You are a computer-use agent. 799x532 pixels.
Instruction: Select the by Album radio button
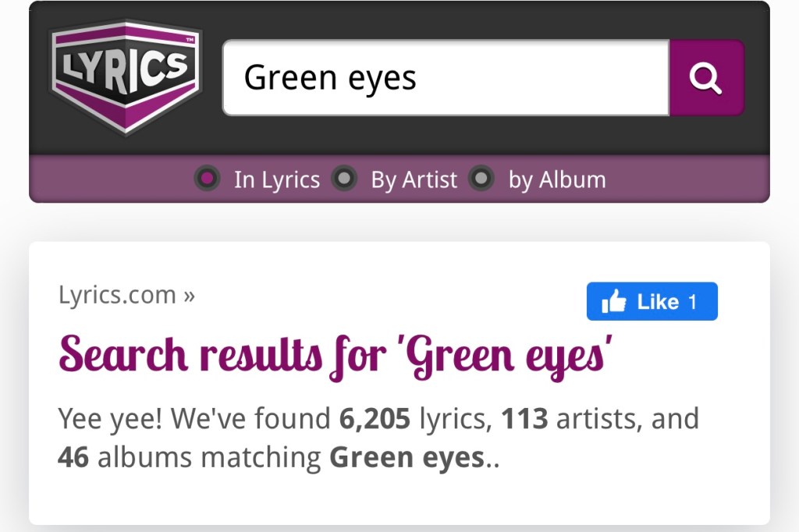pyautogui.click(x=481, y=179)
